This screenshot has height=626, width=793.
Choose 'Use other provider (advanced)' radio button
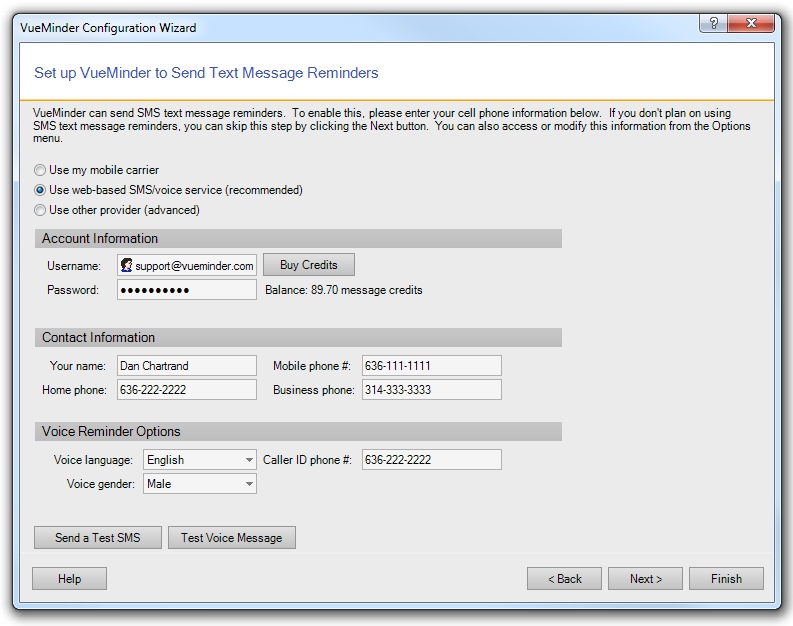point(40,210)
